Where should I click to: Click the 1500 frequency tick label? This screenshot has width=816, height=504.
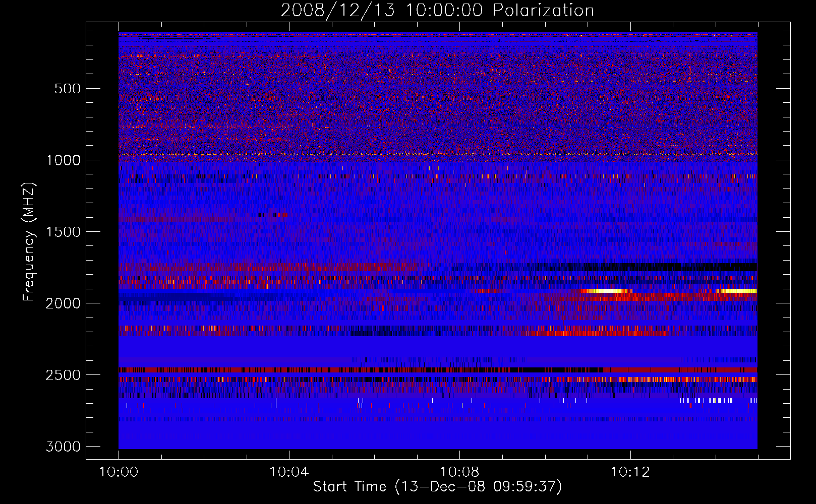(x=63, y=232)
